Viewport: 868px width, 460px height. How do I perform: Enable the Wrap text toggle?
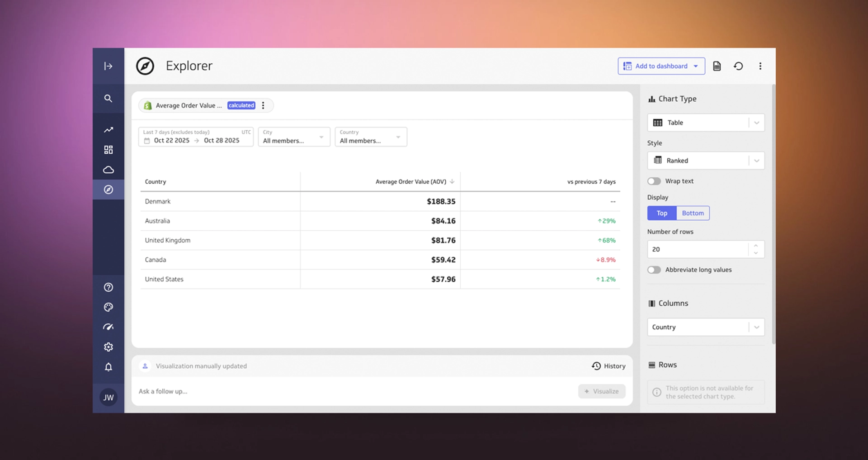click(x=654, y=181)
